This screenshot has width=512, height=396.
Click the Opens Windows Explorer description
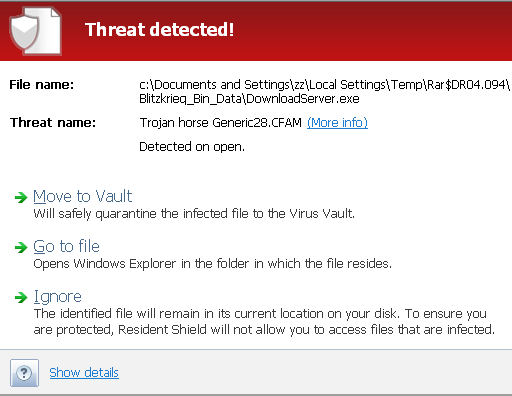pyautogui.click(x=213, y=264)
